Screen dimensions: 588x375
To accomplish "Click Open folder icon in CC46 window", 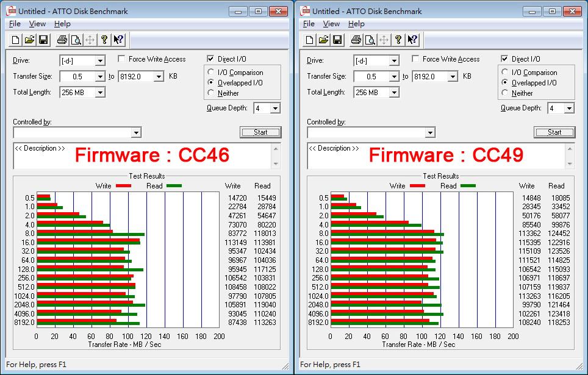I will click(x=29, y=40).
